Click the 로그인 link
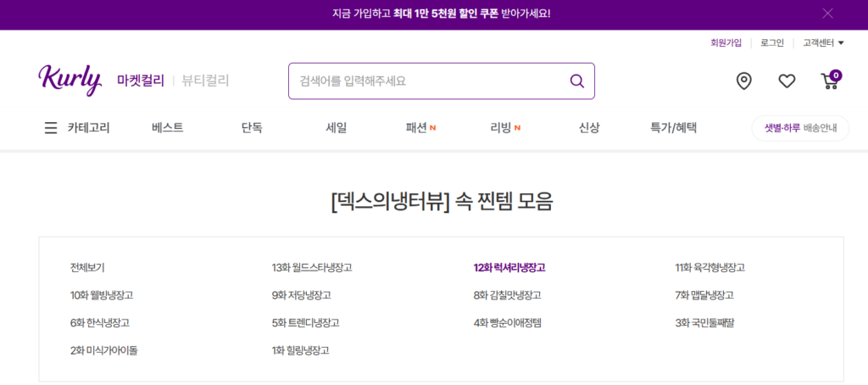 (x=771, y=43)
